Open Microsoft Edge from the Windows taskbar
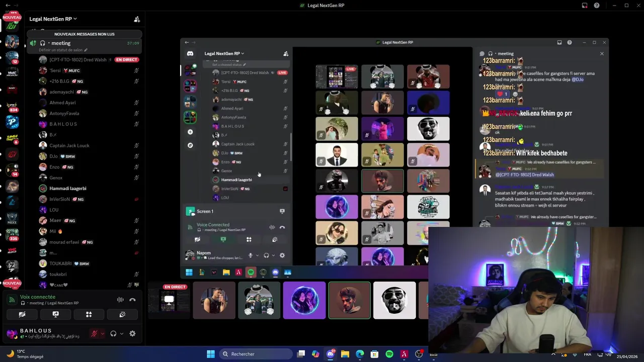Viewport: 644px width, 362px height. coord(360,354)
